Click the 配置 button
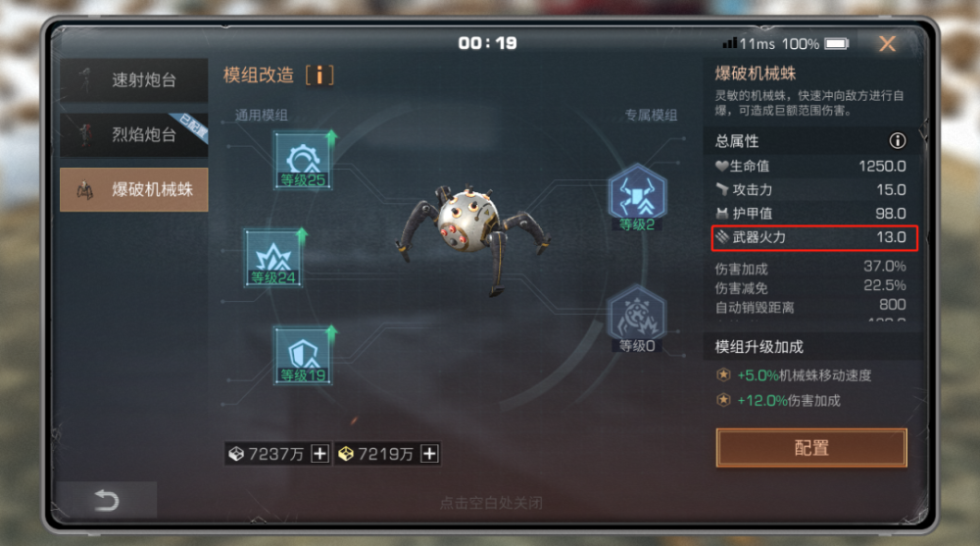 click(x=811, y=448)
